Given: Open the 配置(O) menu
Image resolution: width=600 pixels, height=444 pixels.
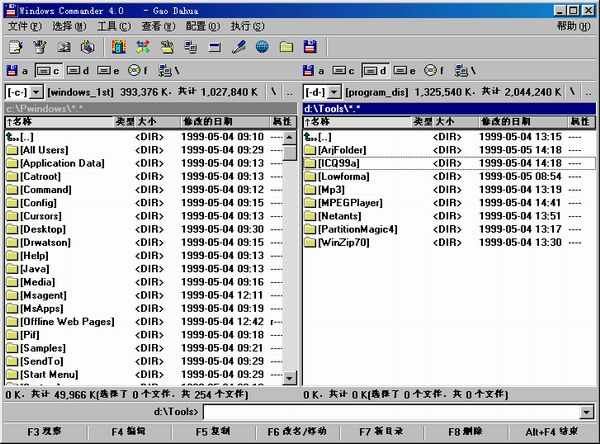Looking at the screenshot, I should point(203,26).
